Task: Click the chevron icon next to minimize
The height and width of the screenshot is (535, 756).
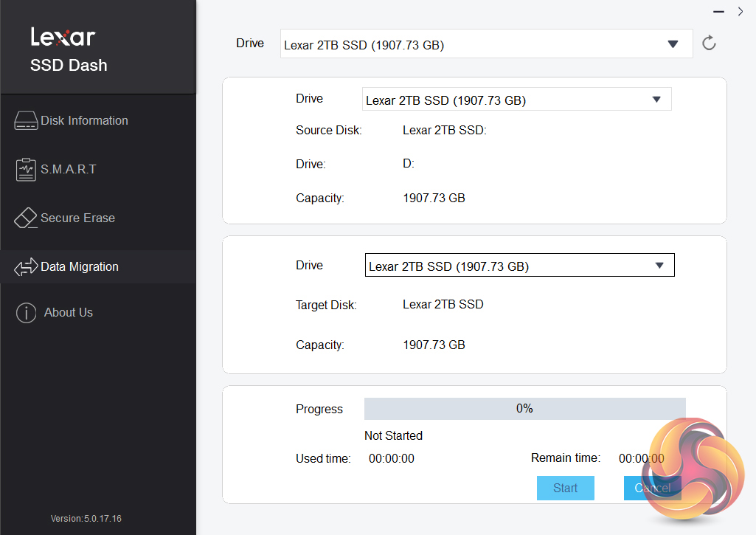Action: [741, 12]
